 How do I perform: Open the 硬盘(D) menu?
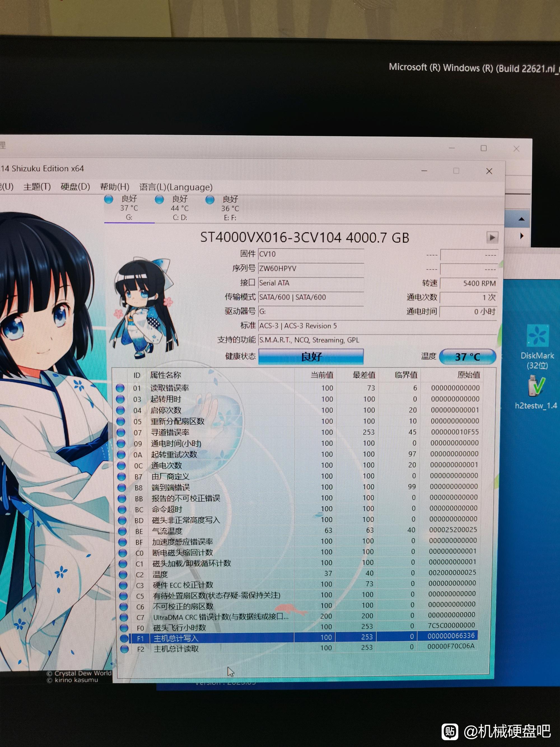[x=75, y=187]
